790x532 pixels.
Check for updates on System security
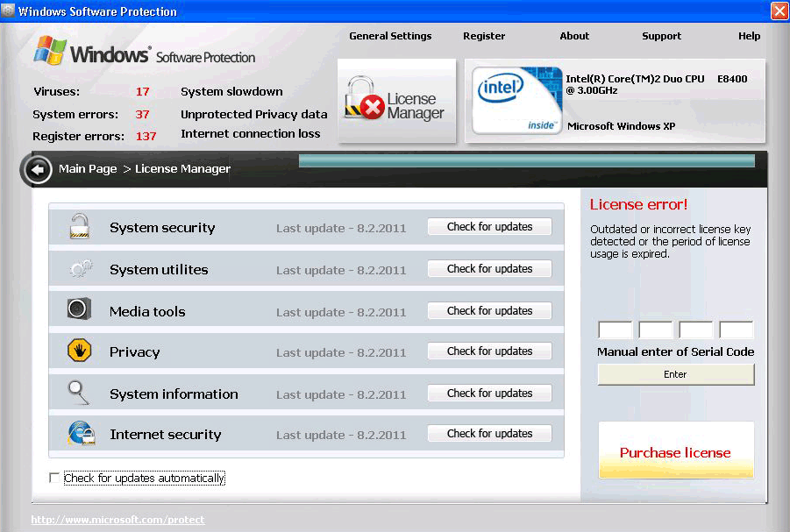[488, 226]
